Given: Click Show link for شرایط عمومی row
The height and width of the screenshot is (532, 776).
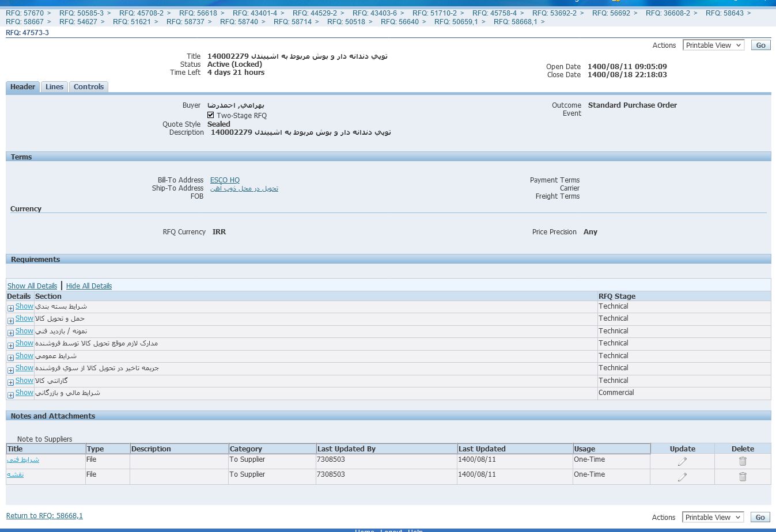Looking at the screenshot, I should (24, 356).
